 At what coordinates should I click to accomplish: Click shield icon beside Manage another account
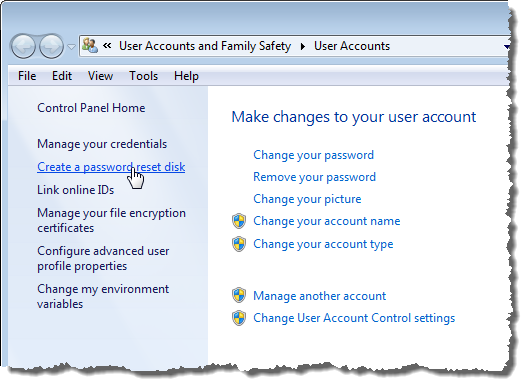click(x=239, y=295)
